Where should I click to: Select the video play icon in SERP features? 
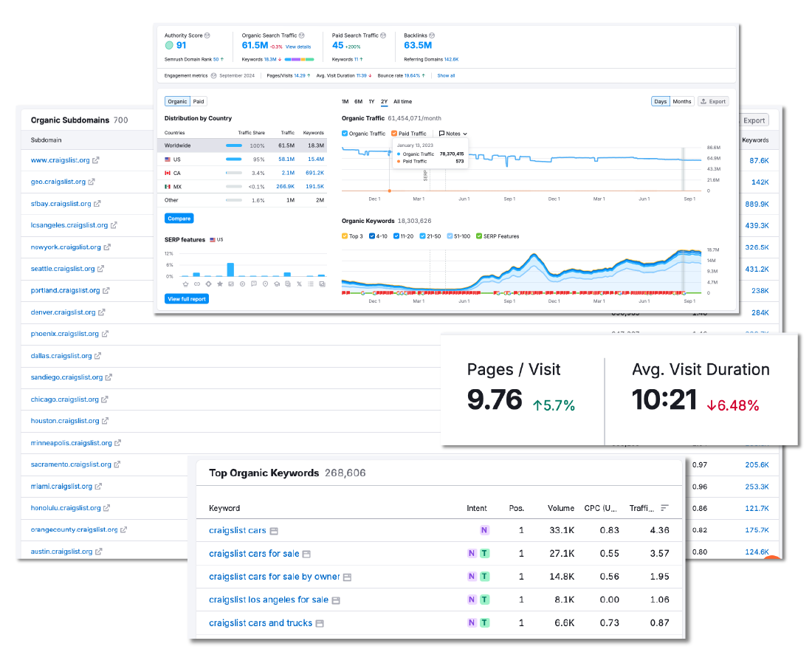(242, 284)
